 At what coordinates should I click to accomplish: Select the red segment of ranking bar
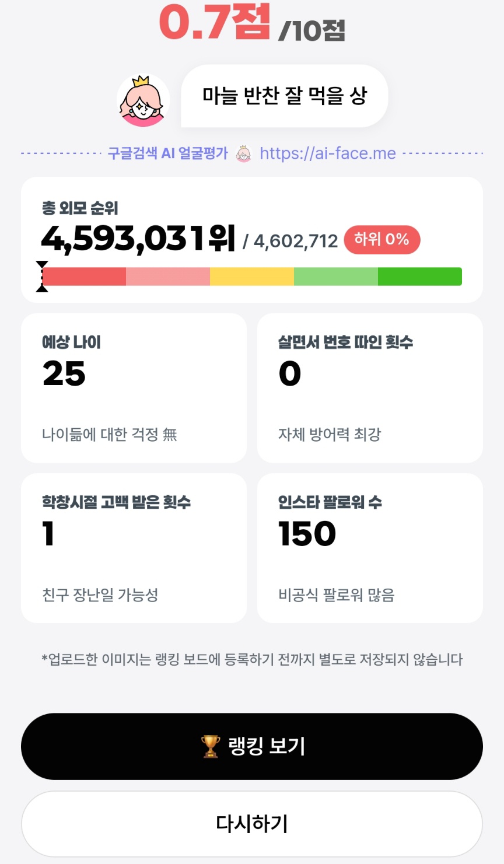click(84, 277)
